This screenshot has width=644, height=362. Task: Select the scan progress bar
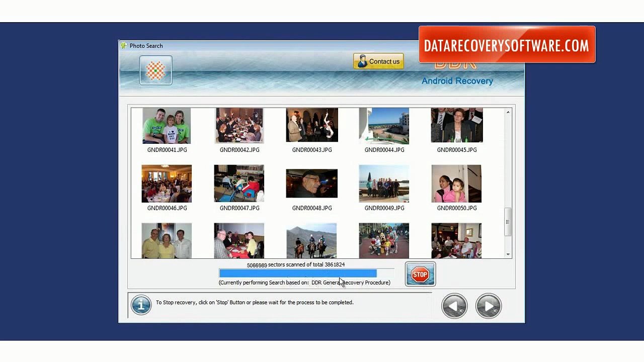pos(306,273)
